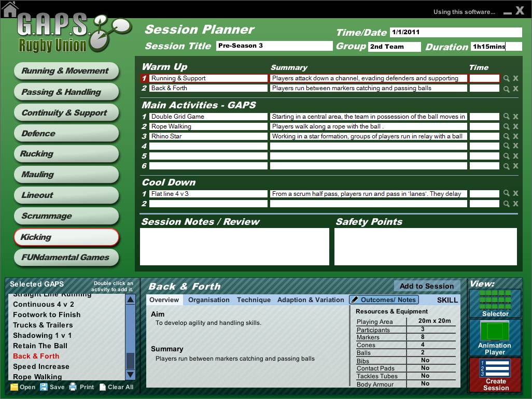532x399 pixels.
Task: Switch to the Adaption & Variation tab
Action: [311, 300]
